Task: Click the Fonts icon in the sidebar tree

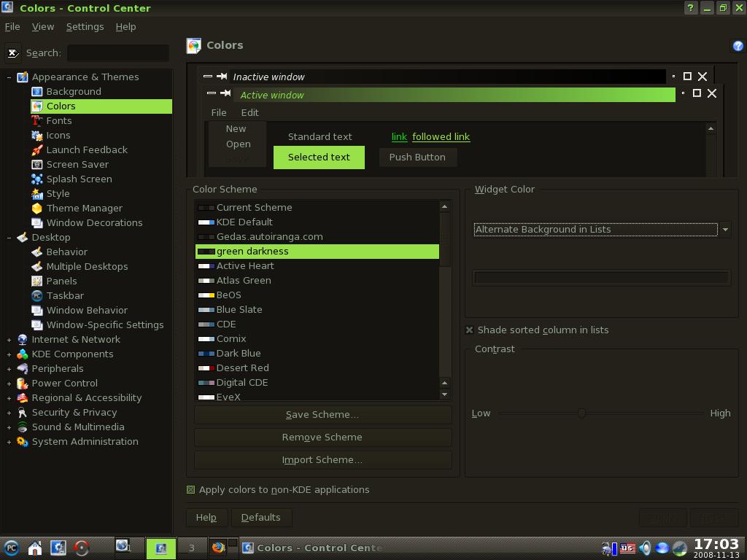Action: click(x=36, y=120)
